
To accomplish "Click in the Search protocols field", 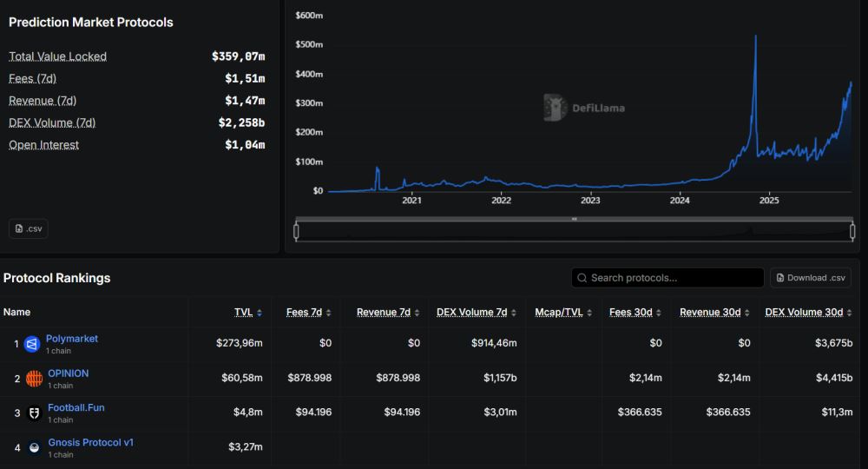I will click(673, 278).
